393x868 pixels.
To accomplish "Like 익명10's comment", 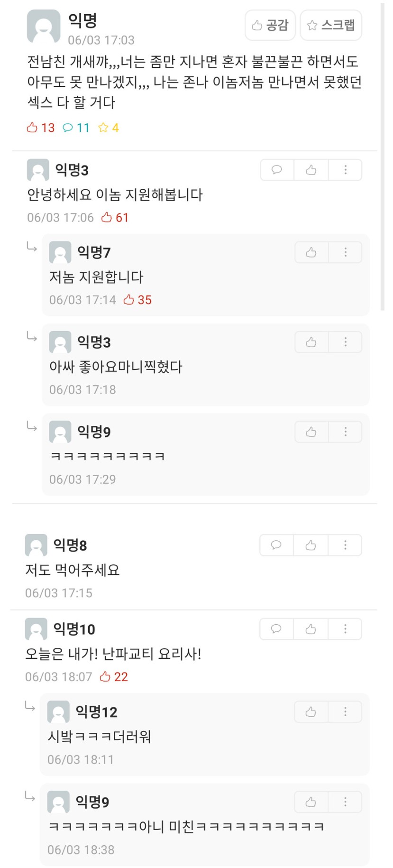I will pos(311,629).
